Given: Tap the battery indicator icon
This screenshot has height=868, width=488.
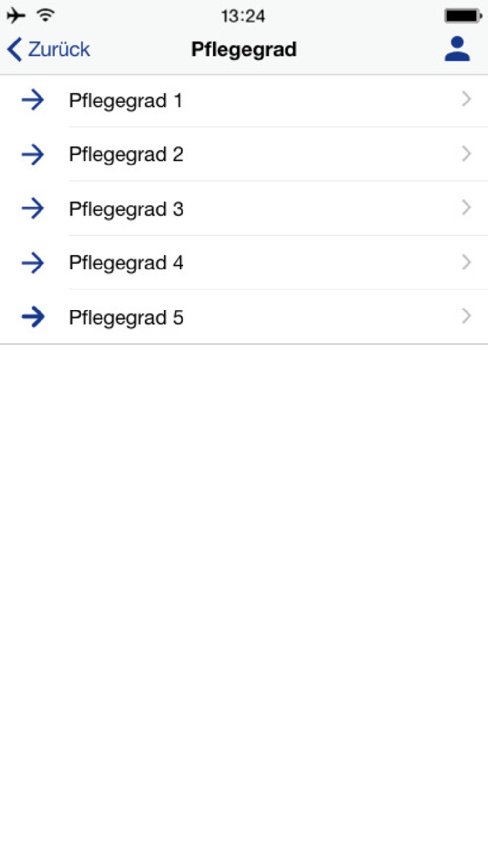Looking at the screenshot, I should [463, 16].
